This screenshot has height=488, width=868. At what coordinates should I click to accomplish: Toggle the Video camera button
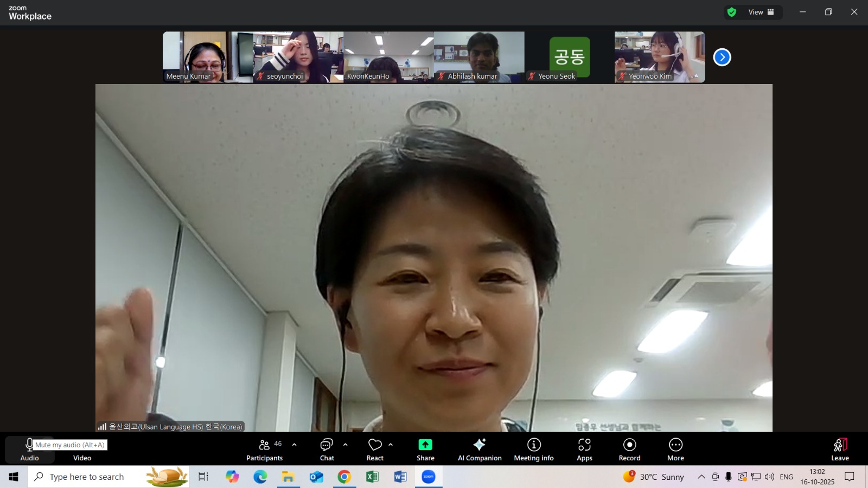[82, 450]
